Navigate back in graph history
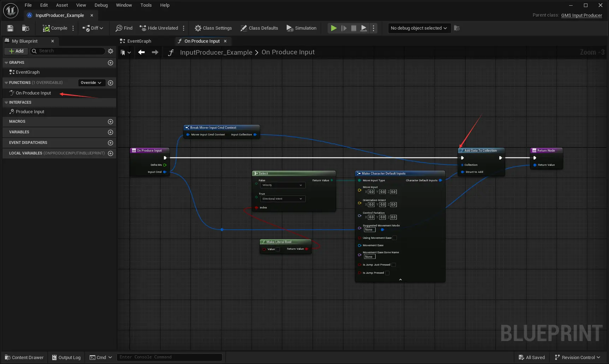Viewport: 609px width, 364px height. pos(142,52)
